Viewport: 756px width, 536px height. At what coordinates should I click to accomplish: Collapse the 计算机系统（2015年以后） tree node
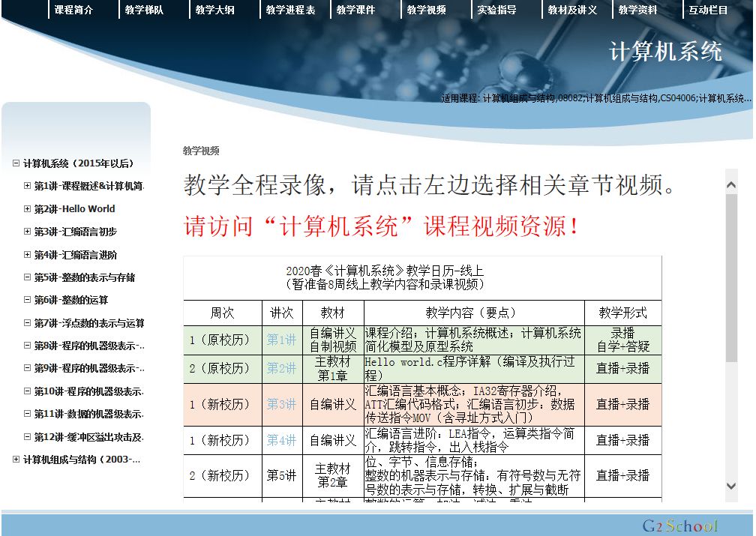[x=16, y=163]
